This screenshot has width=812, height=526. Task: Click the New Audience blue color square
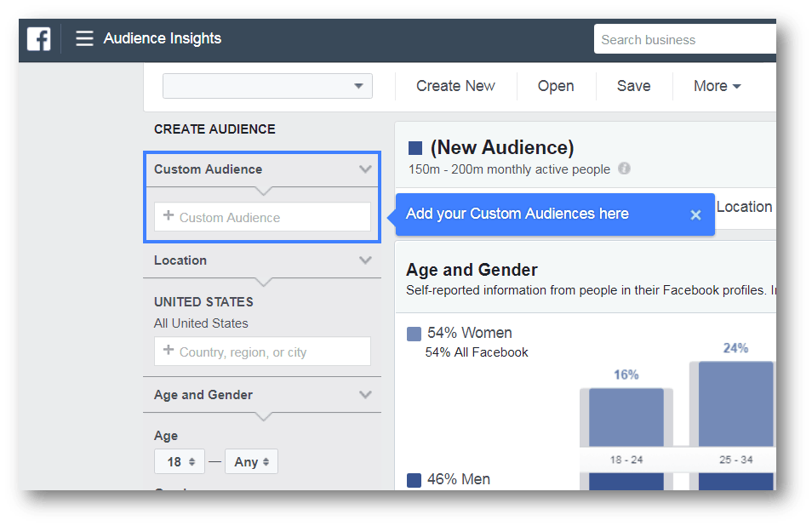[415, 148]
